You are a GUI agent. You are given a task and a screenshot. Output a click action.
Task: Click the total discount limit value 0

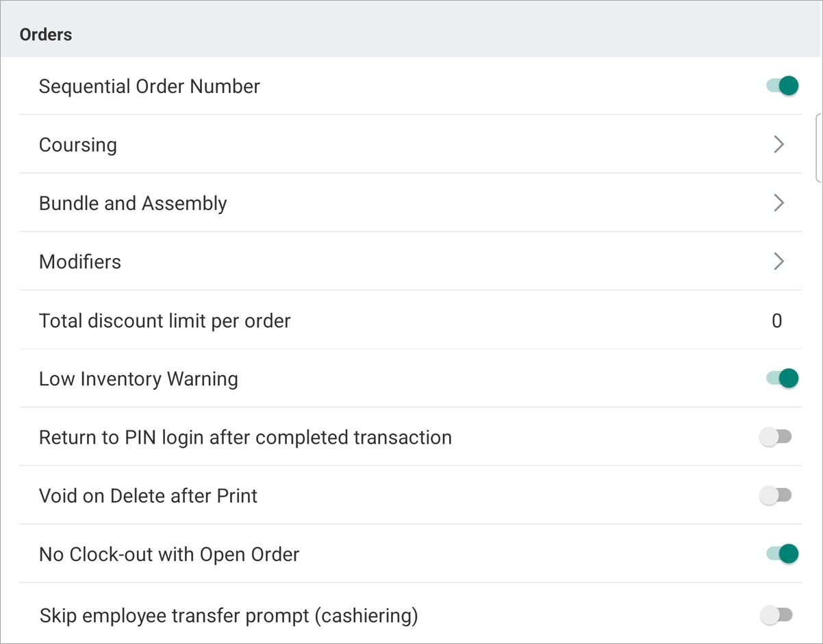pos(777,320)
